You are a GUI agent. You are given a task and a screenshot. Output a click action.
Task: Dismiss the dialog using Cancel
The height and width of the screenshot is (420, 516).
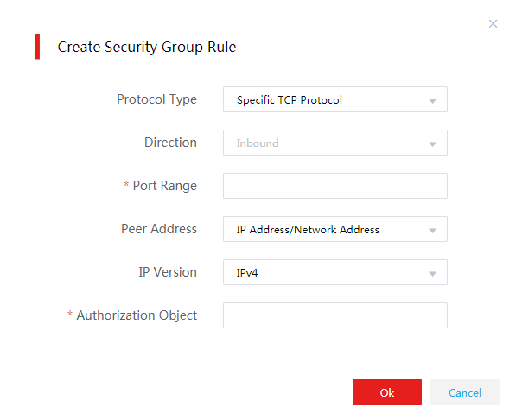465,392
